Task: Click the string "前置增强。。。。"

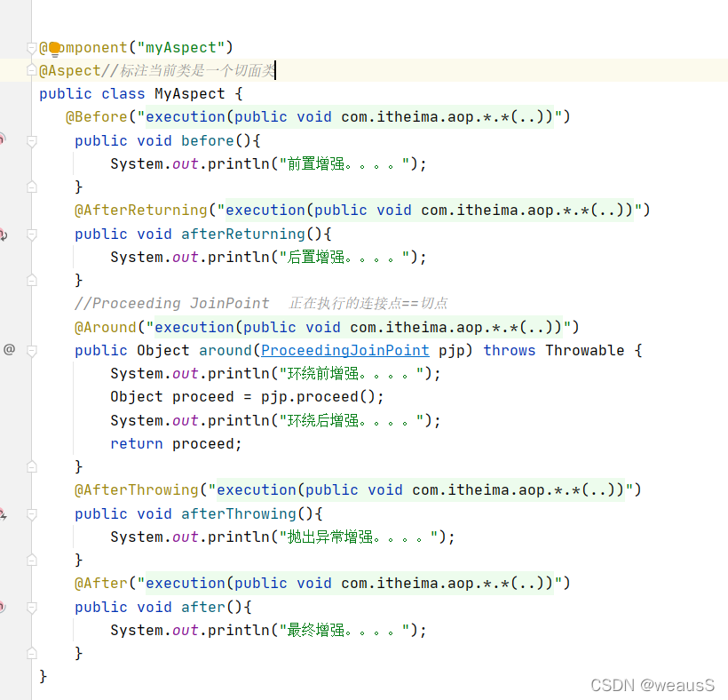Action: 344,164
